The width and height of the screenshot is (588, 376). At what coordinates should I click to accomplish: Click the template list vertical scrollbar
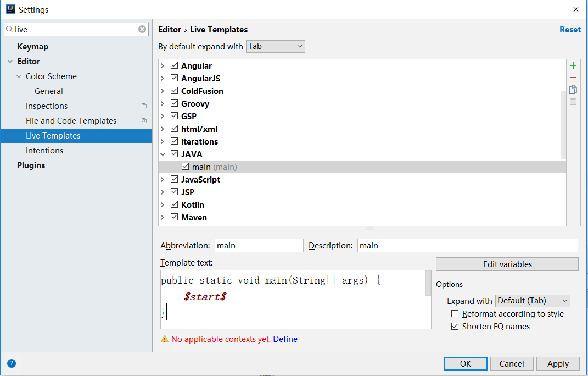[563, 125]
